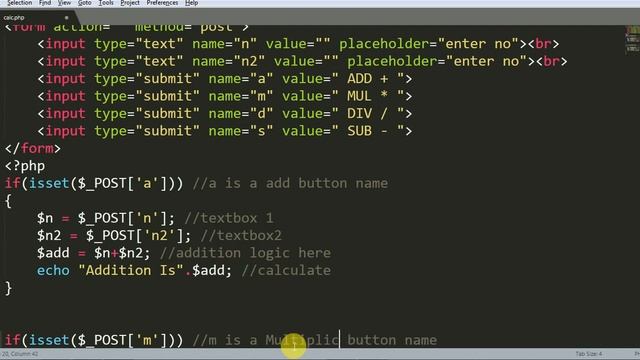The image size is (640, 360).
Task: Open the Help menu
Action: coord(191,3)
